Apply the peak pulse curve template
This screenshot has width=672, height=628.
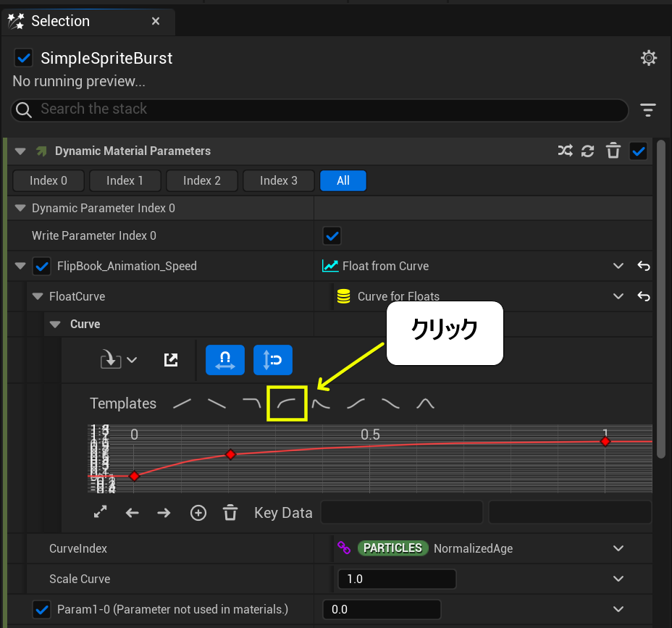click(x=425, y=403)
